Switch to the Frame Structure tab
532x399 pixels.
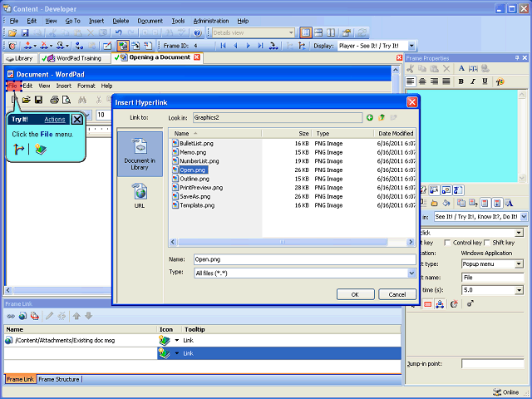(x=59, y=379)
